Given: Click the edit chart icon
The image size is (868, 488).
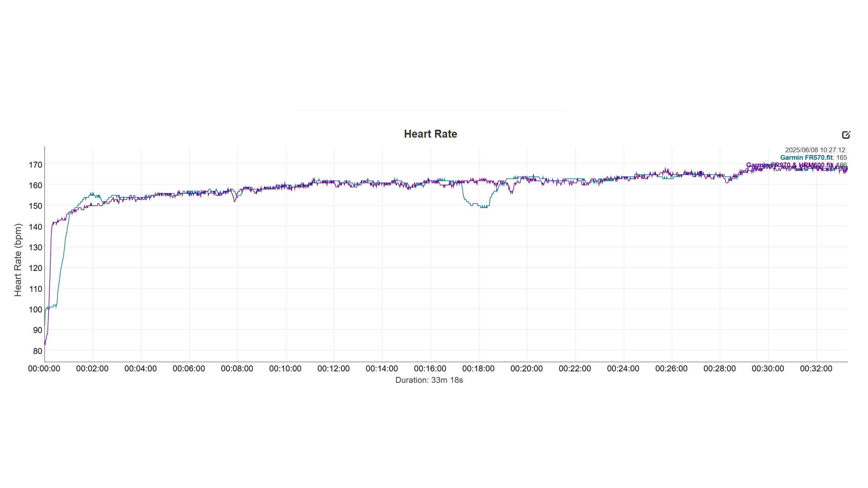Looking at the screenshot, I should click(x=846, y=135).
